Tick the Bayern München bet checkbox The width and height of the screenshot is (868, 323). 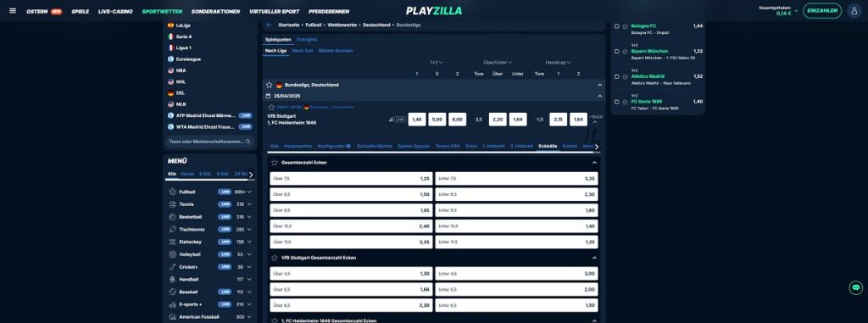point(617,51)
